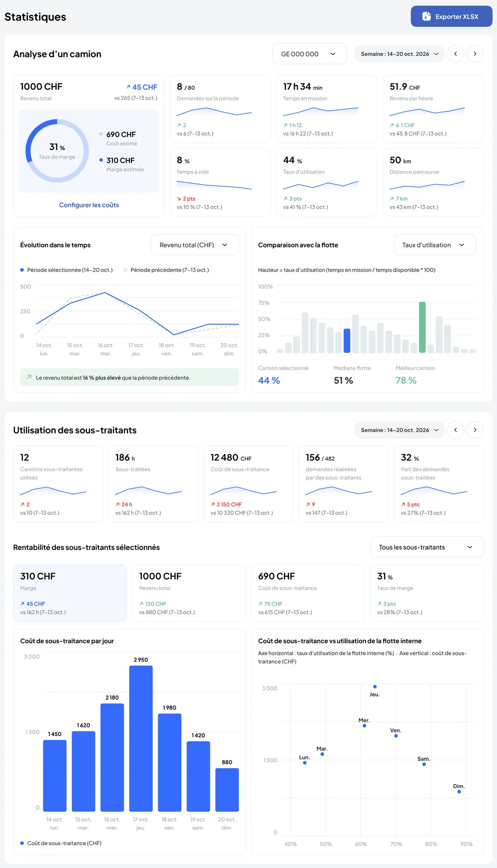
Task: Click the down arrow beside 2 pts Temps à vide
Action: pyautogui.click(x=179, y=199)
